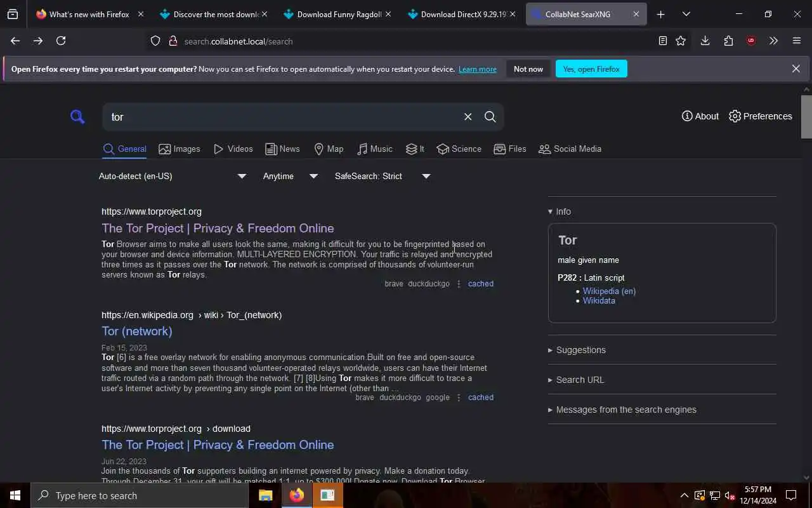Open the extensions puzzle icon
Viewport: 812px width, 508px height.
728,41
